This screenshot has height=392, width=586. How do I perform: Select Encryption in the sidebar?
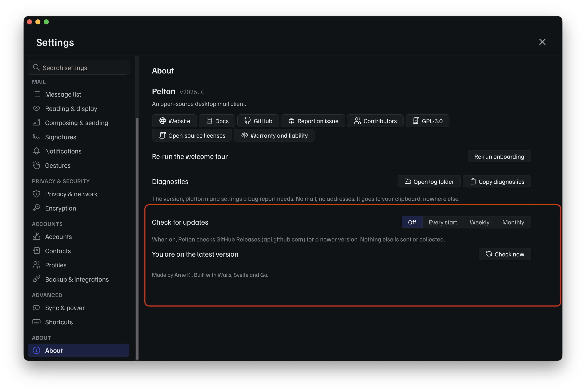79,208
